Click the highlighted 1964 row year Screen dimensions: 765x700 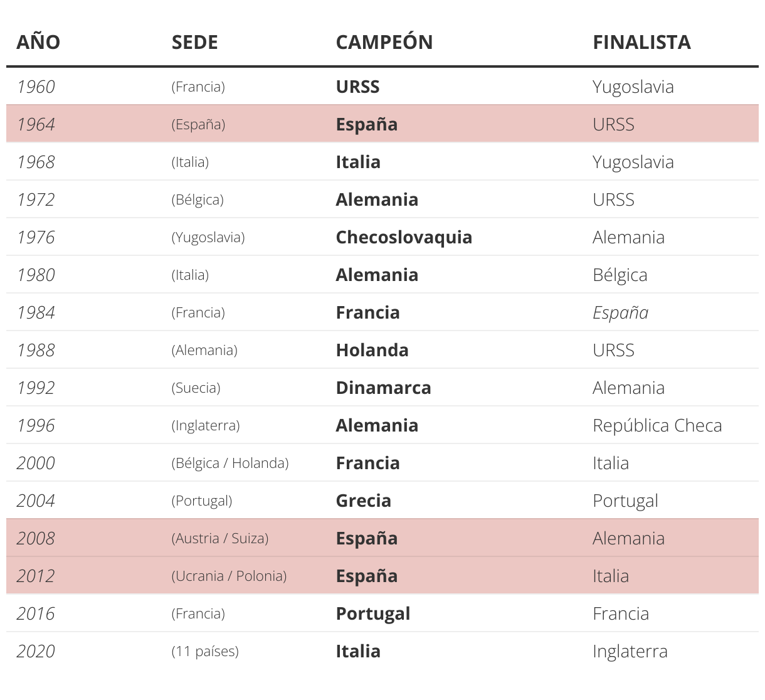pyautogui.click(x=36, y=124)
